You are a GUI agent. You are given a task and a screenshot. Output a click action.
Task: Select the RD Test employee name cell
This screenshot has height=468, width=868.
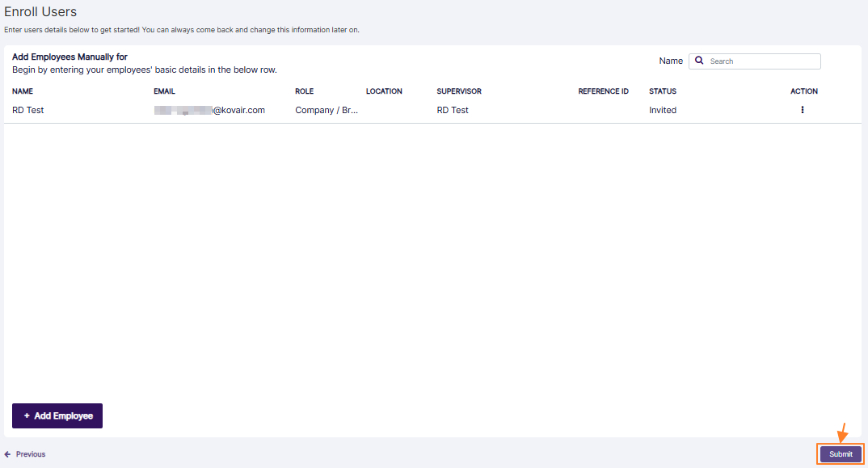pyautogui.click(x=28, y=110)
